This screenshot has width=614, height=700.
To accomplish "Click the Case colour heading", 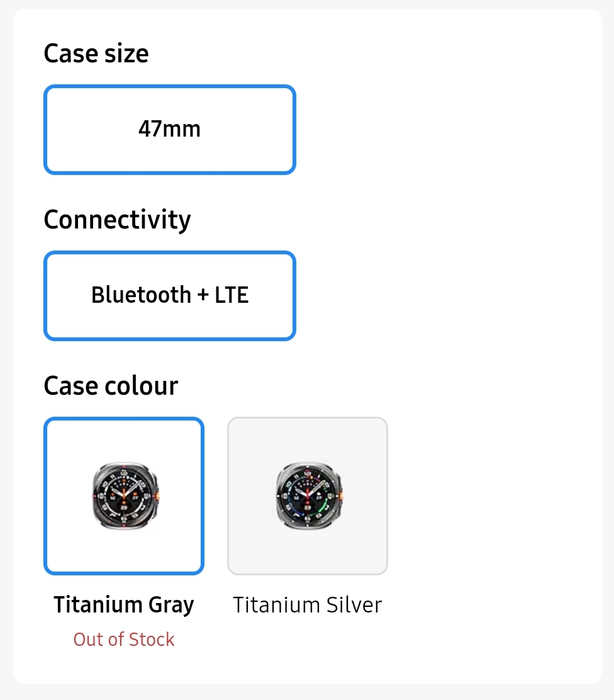I will [111, 386].
